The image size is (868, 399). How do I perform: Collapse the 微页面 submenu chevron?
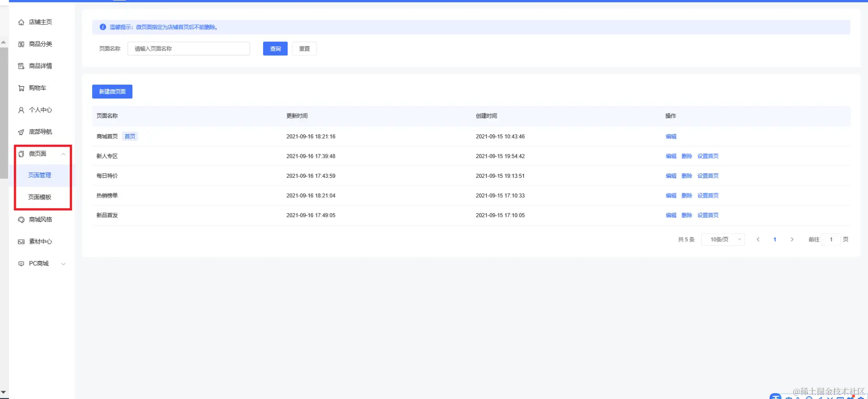click(x=63, y=154)
